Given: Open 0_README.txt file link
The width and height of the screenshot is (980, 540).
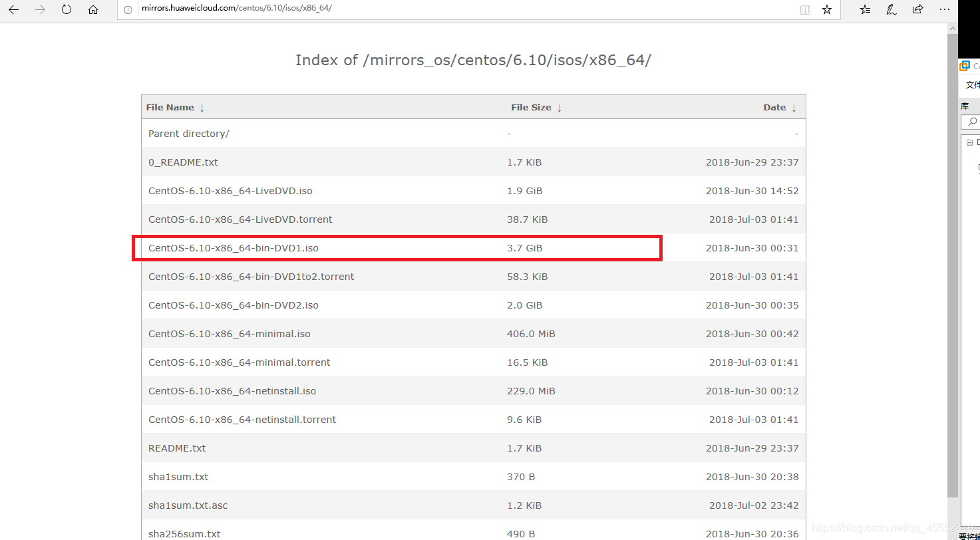Looking at the screenshot, I should (x=183, y=162).
